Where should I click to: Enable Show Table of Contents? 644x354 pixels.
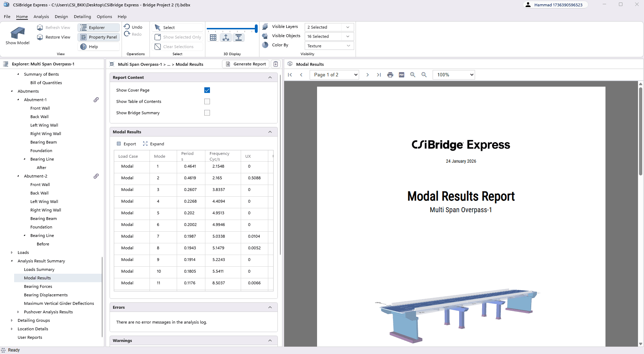coord(207,101)
